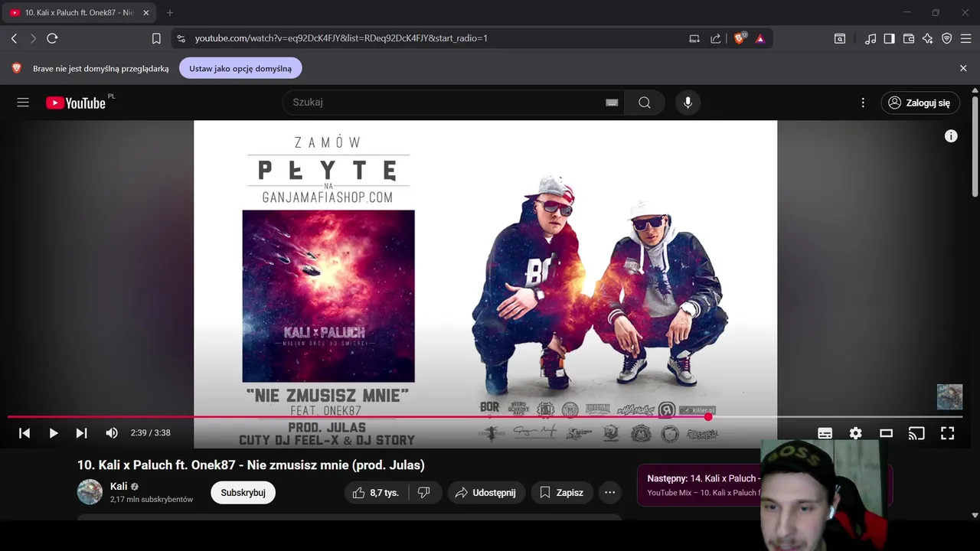The height and width of the screenshot is (551, 980).
Task: Click the YouTube logo
Action: point(75,103)
